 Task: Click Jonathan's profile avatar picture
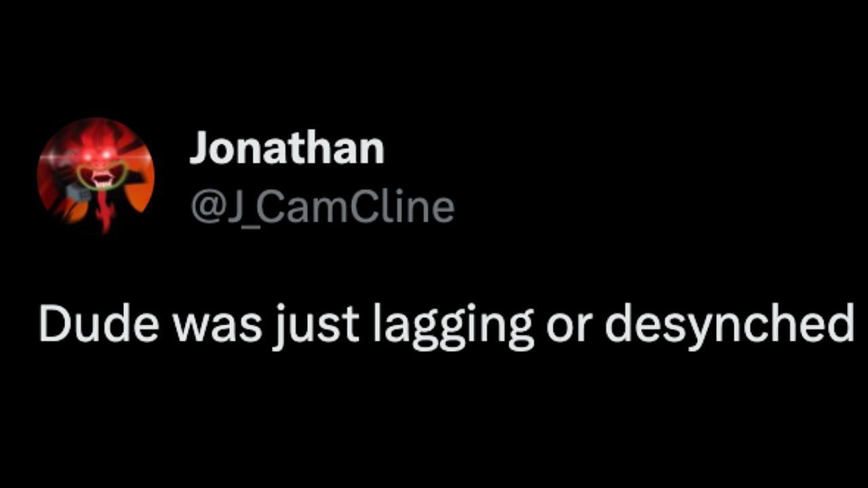click(96, 176)
